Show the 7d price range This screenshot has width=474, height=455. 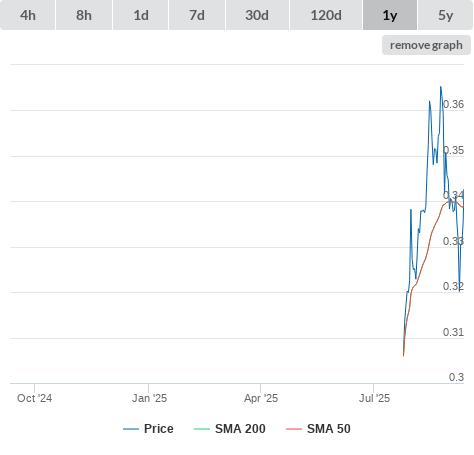pyautogui.click(x=197, y=15)
